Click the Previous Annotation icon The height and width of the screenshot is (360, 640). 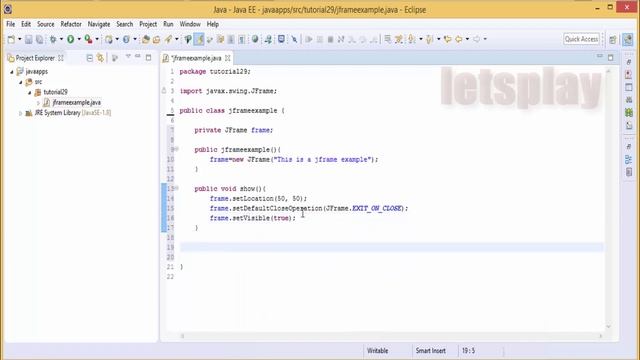point(429,39)
